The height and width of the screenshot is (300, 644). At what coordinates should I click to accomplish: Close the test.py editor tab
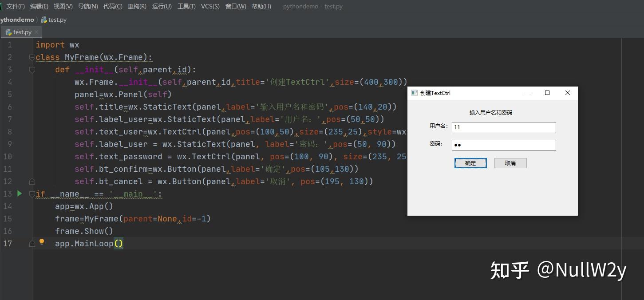36,32
